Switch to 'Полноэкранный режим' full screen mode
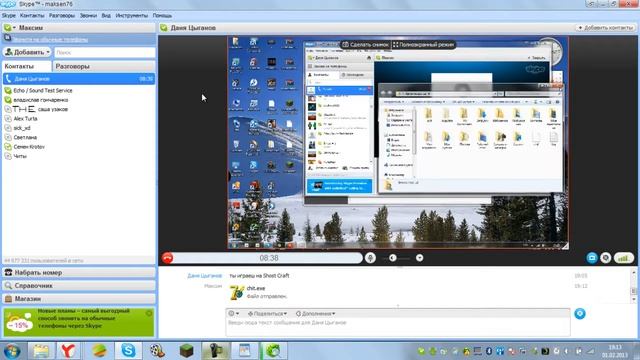Viewport: 640px width, 360px height. pos(423,44)
